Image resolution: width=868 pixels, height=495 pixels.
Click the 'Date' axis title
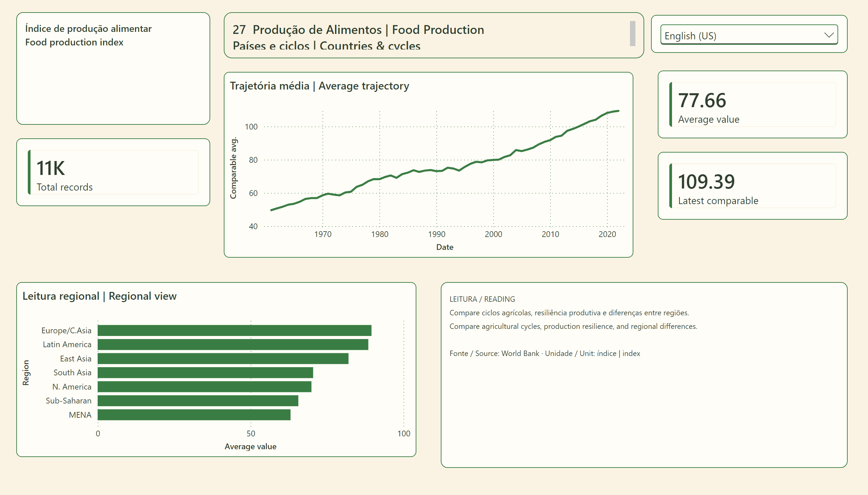(x=445, y=247)
